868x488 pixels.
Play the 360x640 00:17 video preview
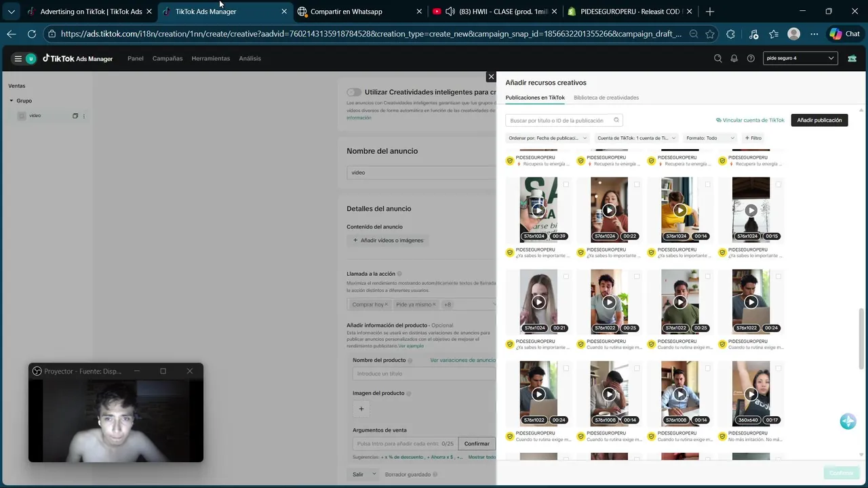[751, 394]
